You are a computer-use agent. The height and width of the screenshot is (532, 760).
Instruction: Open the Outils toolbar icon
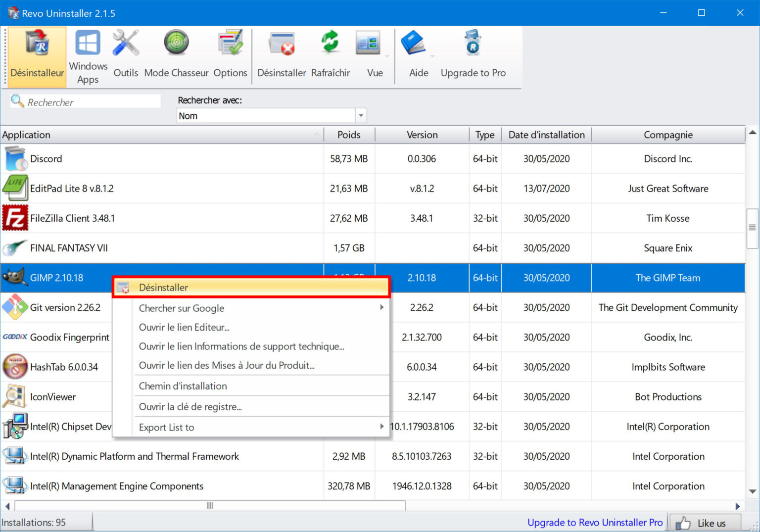click(126, 49)
